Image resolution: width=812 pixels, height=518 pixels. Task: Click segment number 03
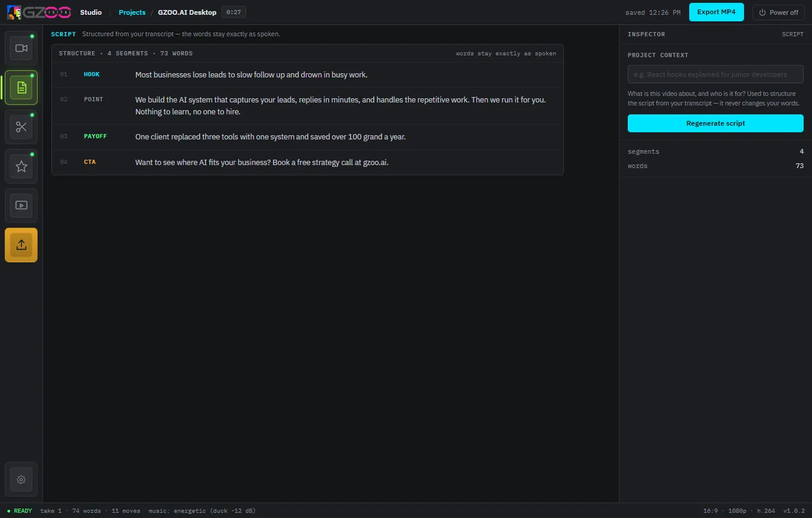coord(63,136)
